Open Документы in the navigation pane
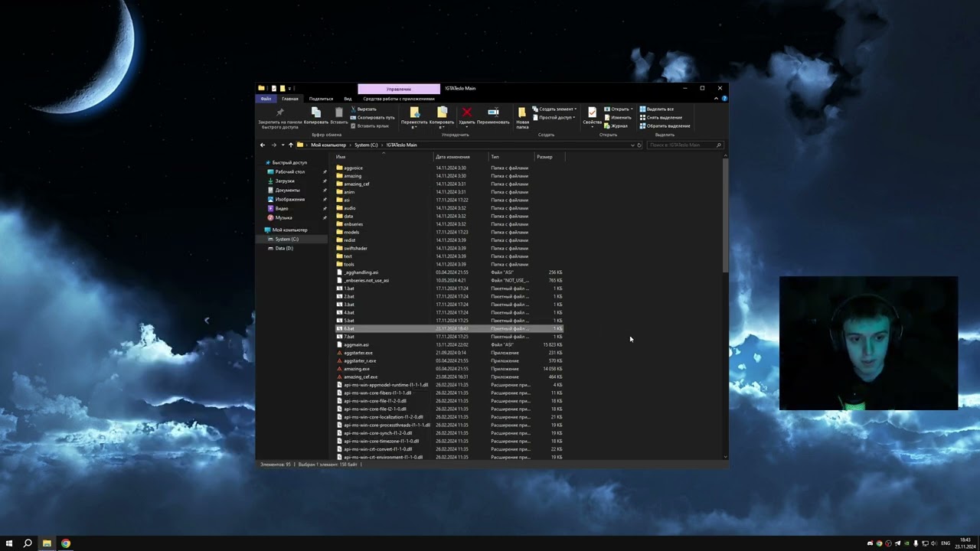The image size is (980, 551). tap(287, 190)
